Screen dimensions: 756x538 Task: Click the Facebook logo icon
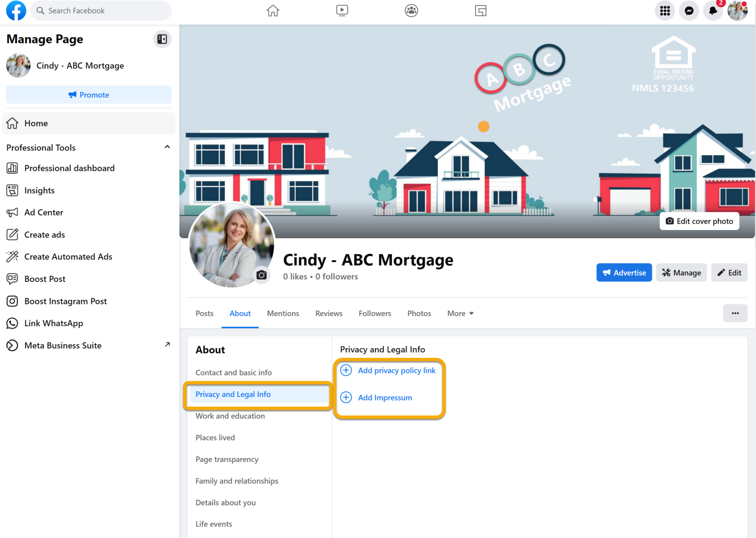pyautogui.click(x=16, y=11)
